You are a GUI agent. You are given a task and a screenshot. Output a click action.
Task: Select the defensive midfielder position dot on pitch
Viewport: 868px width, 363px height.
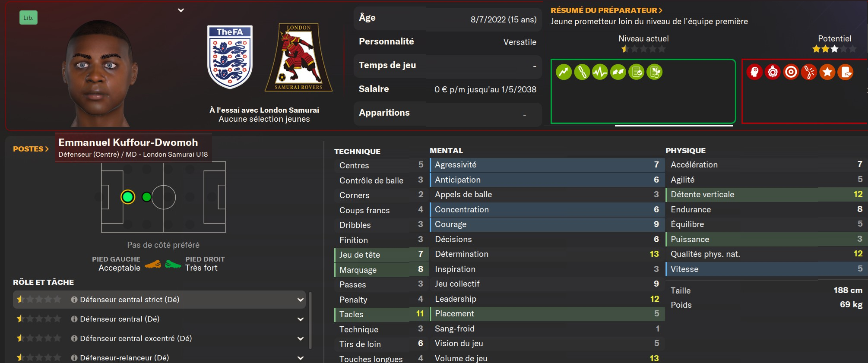point(147,197)
